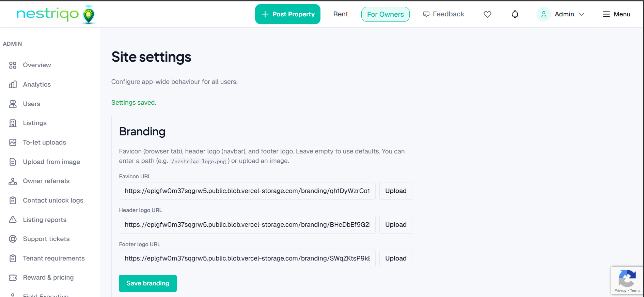Switch to the For Owners tab
This screenshot has width=644, height=297.
385,14
